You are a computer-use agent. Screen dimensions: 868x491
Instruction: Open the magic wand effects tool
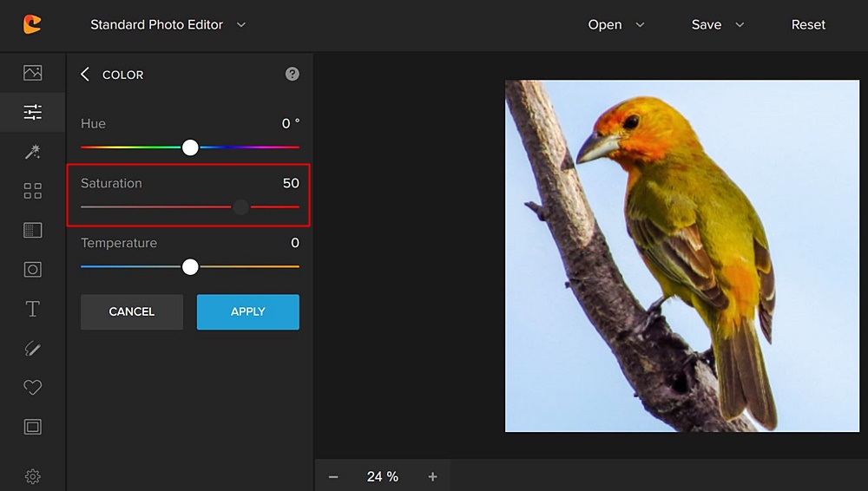[x=32, y=152]
